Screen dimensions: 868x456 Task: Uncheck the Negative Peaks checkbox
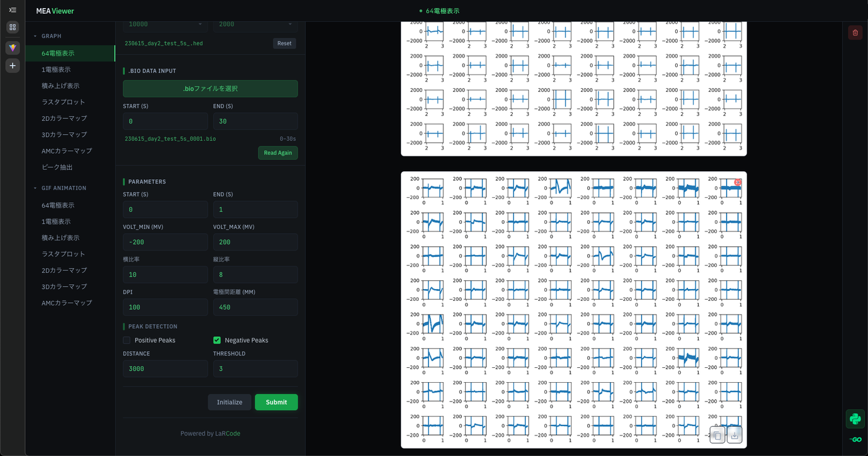coord(217,340)
